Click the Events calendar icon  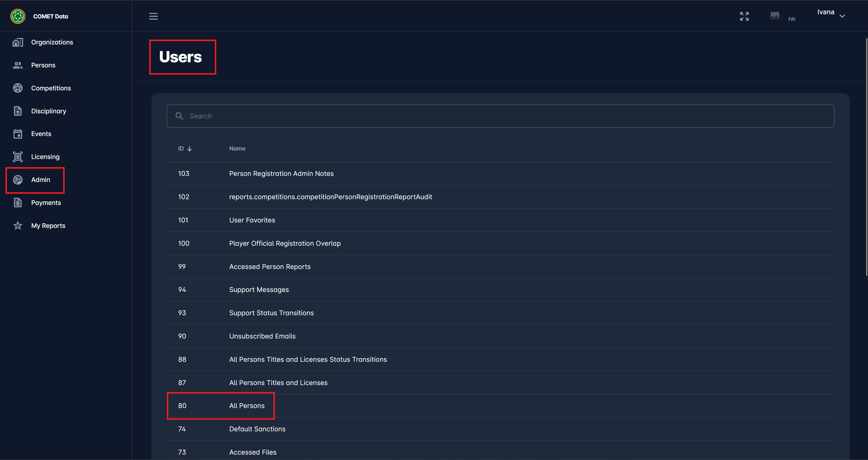click(18, 134)
